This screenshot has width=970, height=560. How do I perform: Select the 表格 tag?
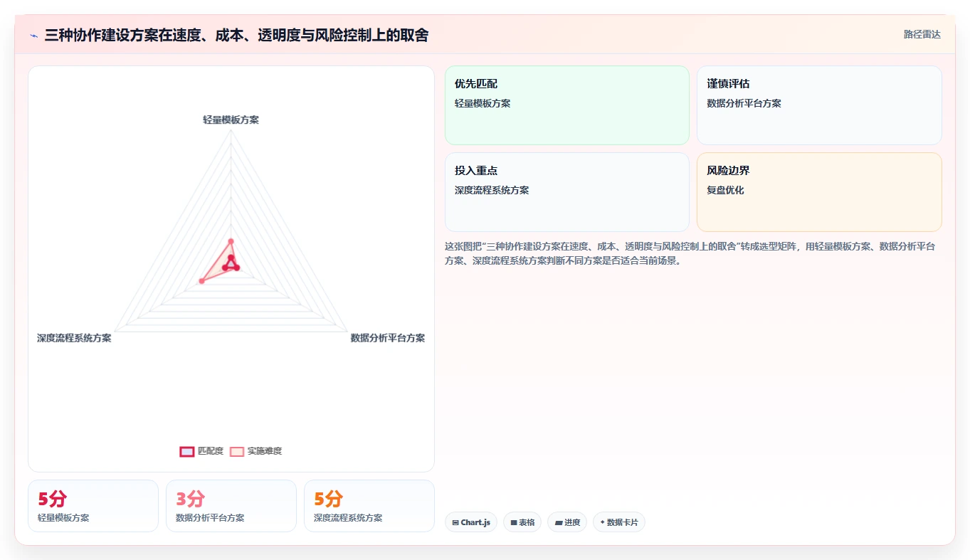click(522, 522)
